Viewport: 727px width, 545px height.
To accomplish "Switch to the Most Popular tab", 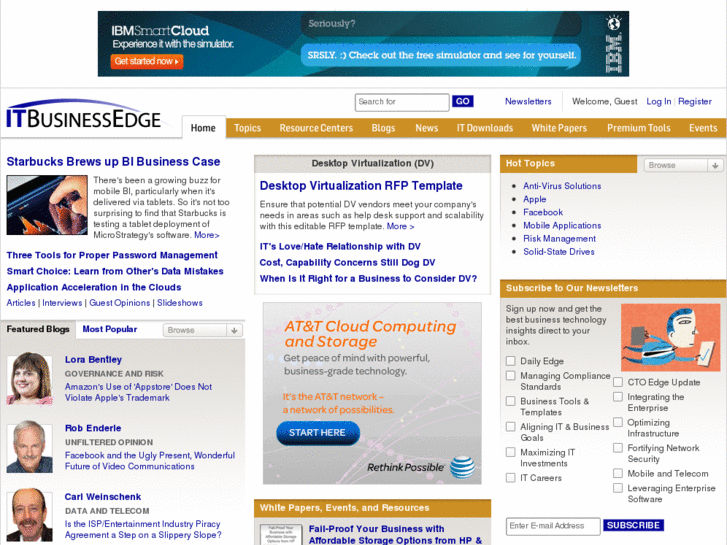I will tap(110, 329).
